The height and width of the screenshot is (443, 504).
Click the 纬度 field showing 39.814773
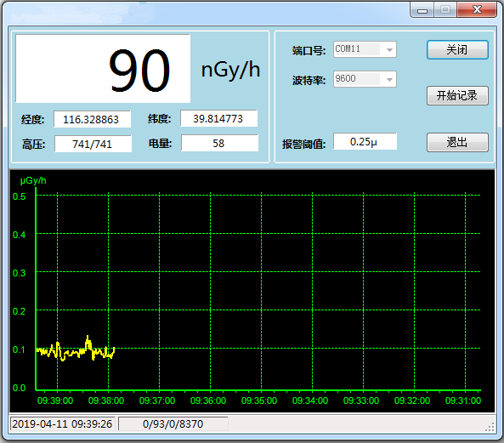pos(218,119)
